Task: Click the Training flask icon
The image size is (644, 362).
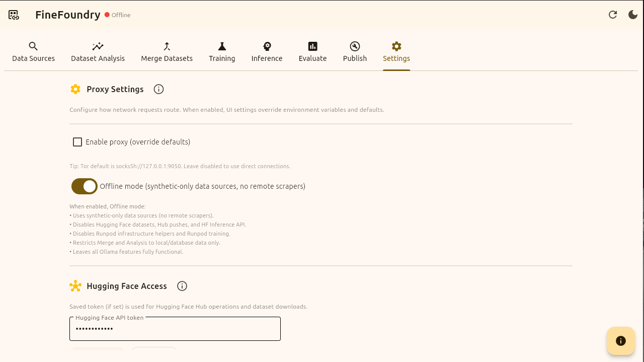Action: 222,46
